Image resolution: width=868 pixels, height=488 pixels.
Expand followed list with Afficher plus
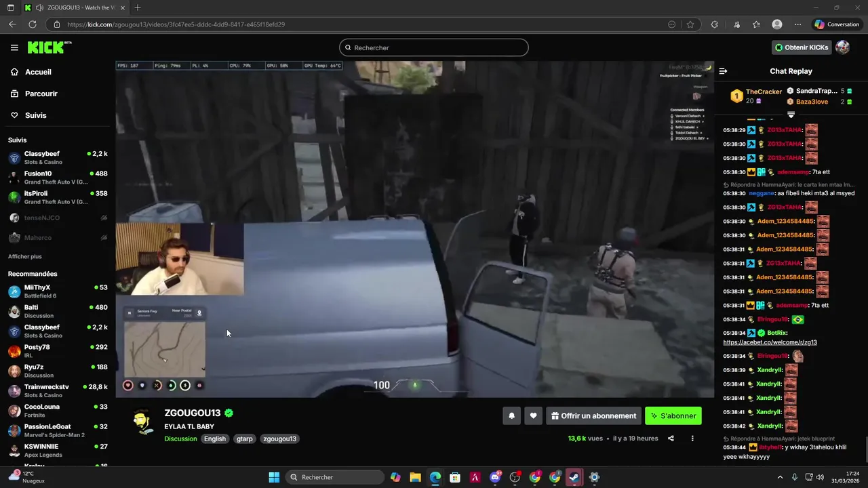(25, 256)
